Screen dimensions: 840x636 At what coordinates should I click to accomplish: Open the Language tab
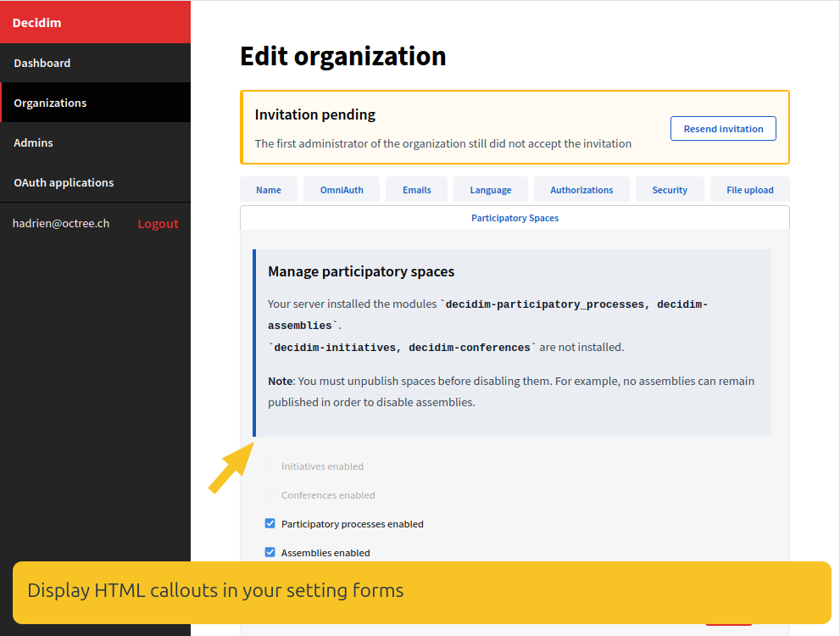pyautogui.click(x=491, y=190)
